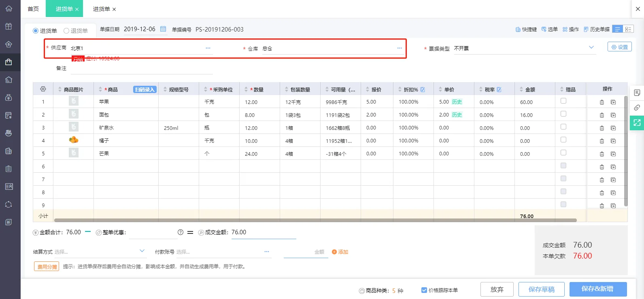
Task: Duplicate the 橘子 row with copy icon
Action: [613, 141]
